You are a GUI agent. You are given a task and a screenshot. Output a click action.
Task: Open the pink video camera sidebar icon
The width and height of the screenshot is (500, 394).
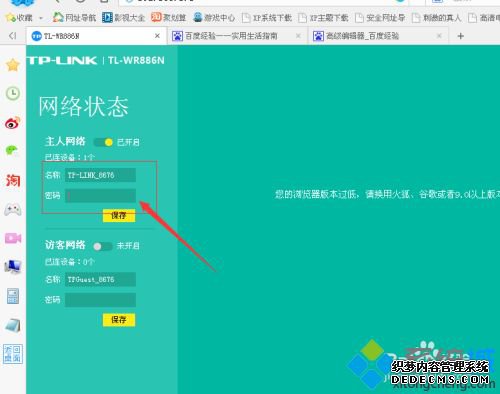pos(13,238)
